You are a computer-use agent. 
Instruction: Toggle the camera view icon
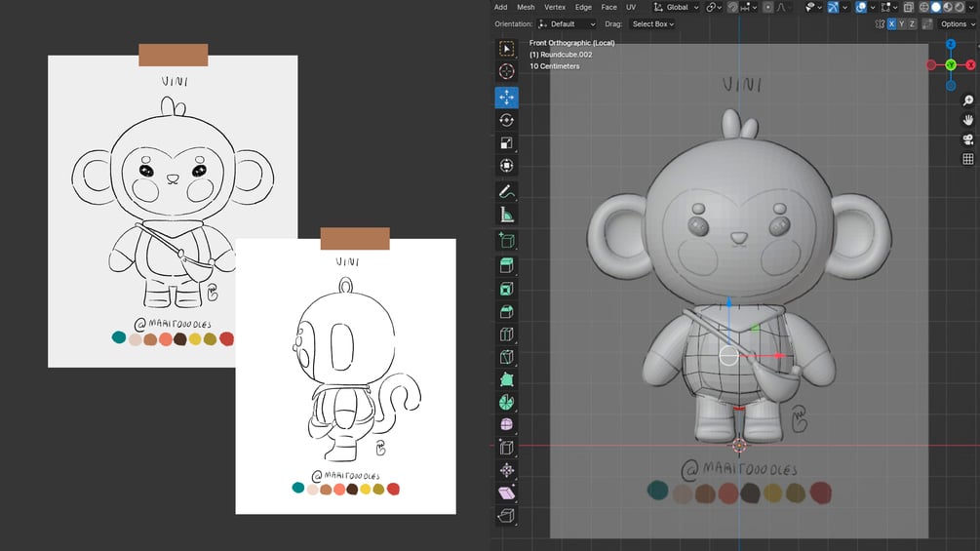(967, 139)
